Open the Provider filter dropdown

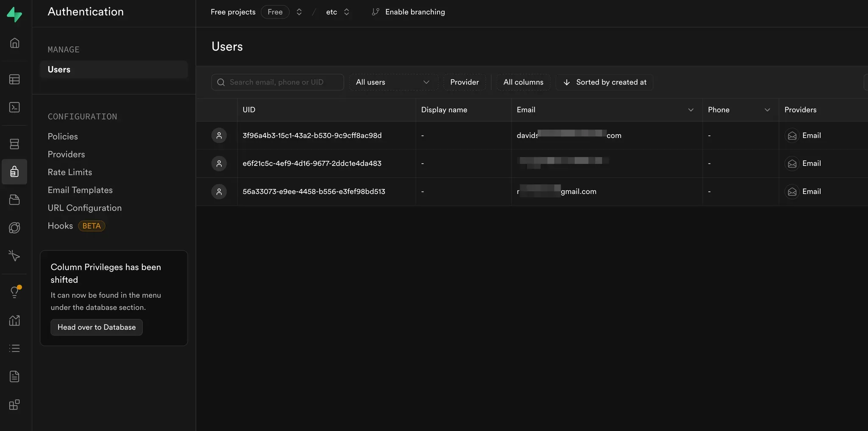465,82
